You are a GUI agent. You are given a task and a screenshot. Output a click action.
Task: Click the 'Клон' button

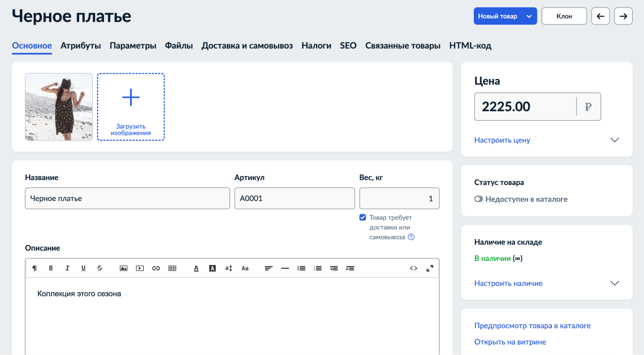[564, 16]
